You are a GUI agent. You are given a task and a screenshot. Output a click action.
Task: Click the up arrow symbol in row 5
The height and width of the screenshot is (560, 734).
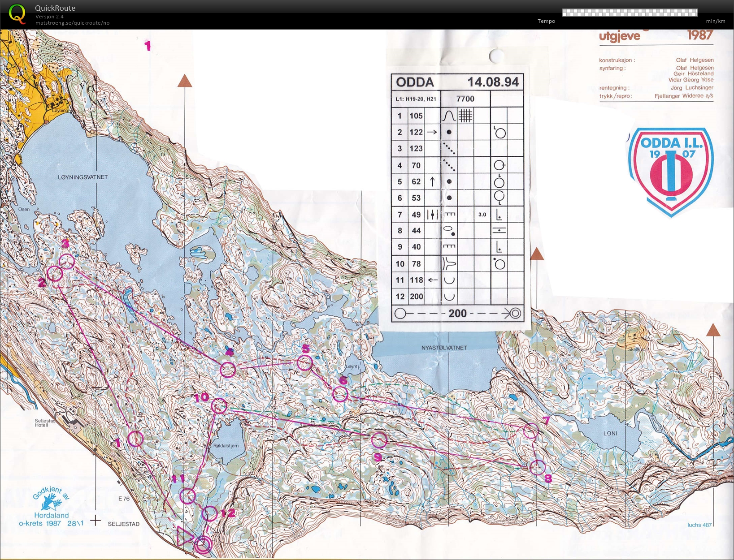432,181
